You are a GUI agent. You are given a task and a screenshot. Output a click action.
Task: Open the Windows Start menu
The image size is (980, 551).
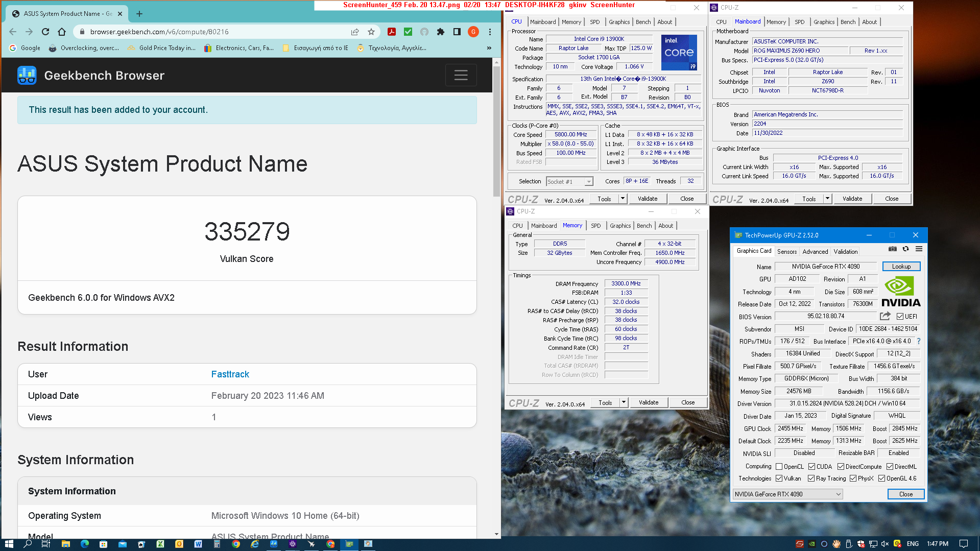(x=9, y=544)
